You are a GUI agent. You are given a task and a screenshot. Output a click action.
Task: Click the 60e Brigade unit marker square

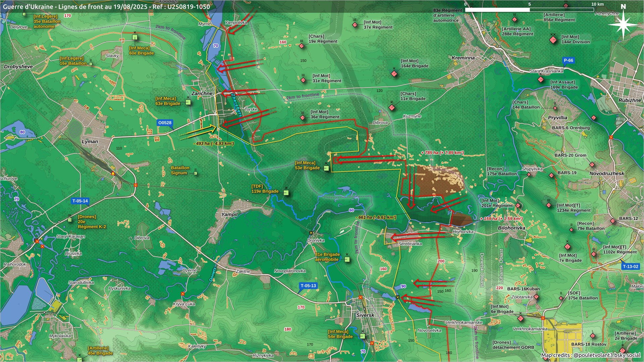coord(135,37)
